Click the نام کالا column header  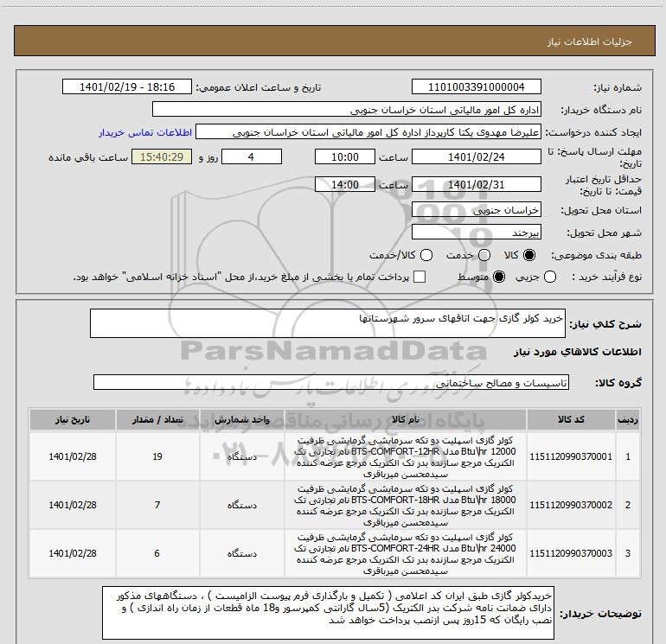click(405, 419)
